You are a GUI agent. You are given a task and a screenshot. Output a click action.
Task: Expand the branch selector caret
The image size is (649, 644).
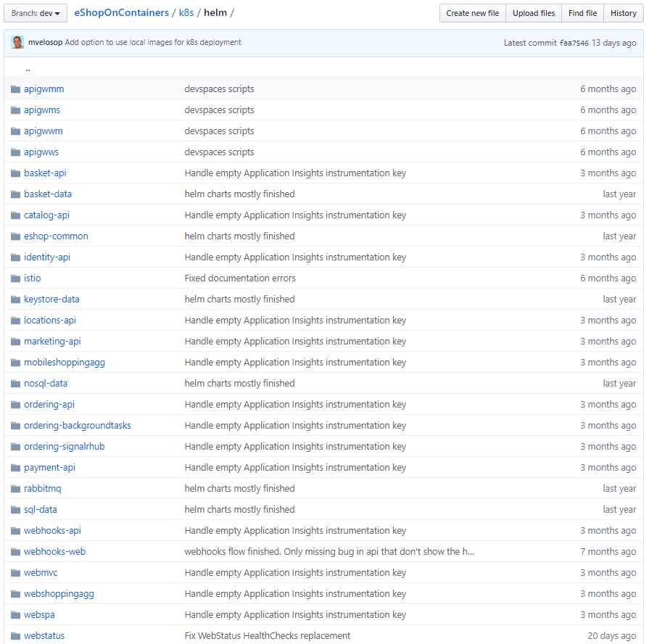[58, 13]
